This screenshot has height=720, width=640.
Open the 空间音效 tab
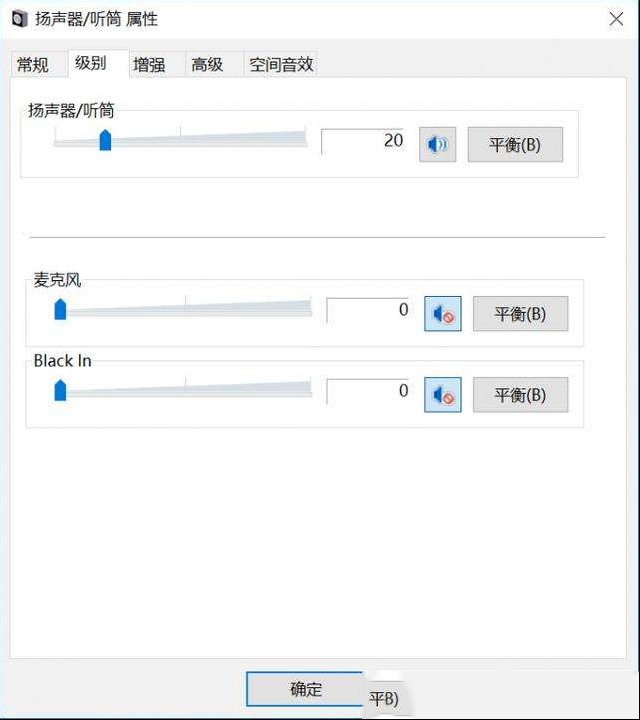pos(281,64)
